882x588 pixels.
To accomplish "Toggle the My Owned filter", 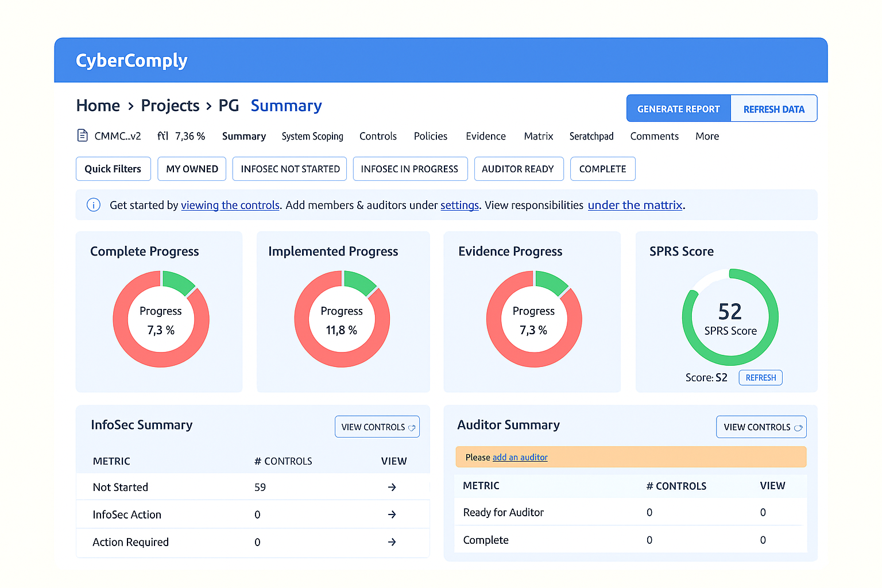I will point(192,169).
